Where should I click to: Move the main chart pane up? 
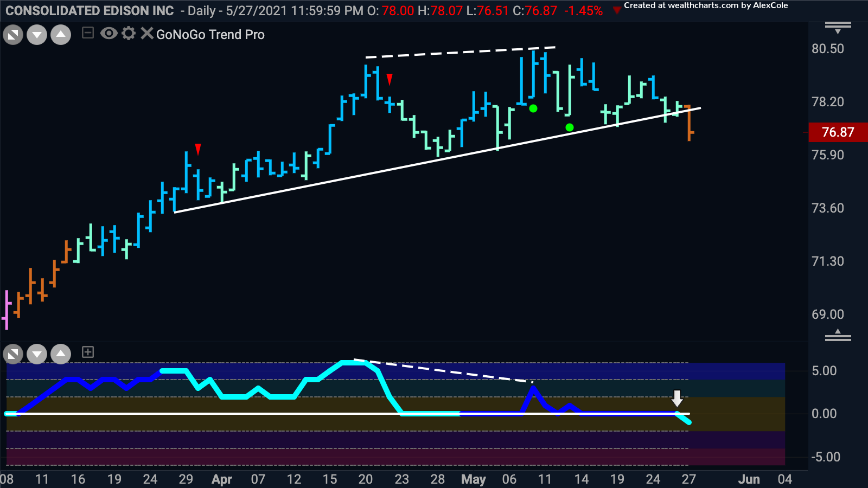point(61,35)
